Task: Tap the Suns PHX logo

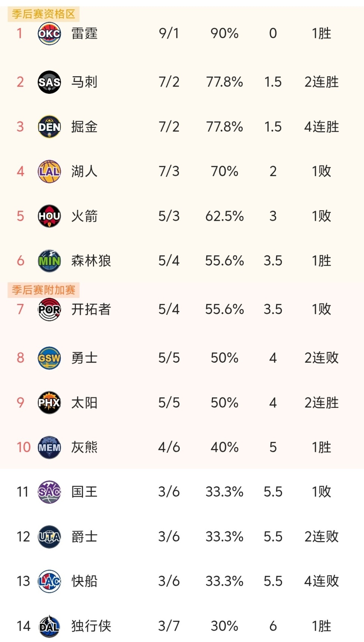Action: pyautogui.click(x=49, y=403)
